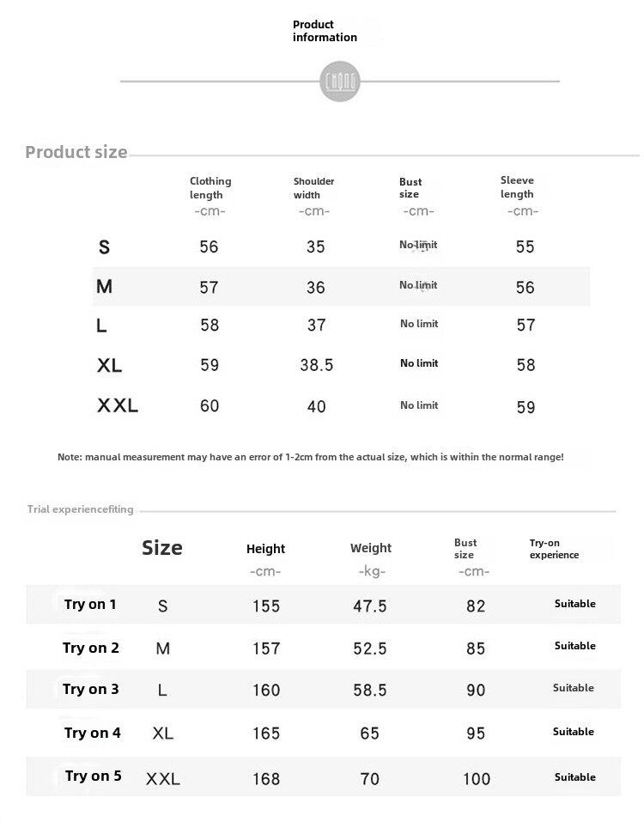Image resolution: width=644 pixels, height=828 pixels.
Task: Click the 168 height value
Action: [266, 779]
